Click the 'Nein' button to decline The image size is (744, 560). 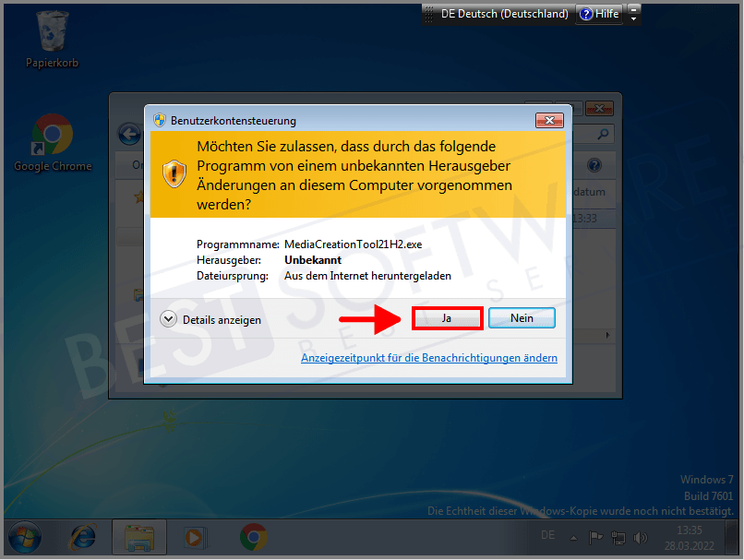(x=522, y=317)
